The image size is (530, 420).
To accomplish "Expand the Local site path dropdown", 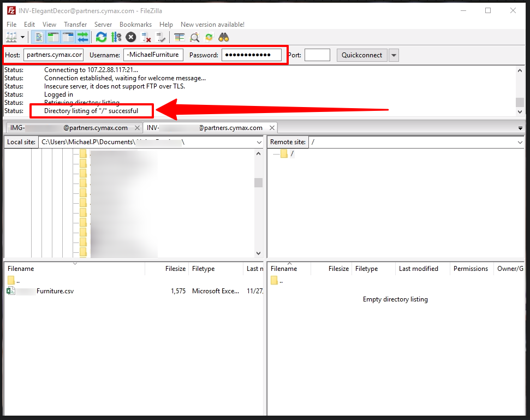I will point(259,143).
